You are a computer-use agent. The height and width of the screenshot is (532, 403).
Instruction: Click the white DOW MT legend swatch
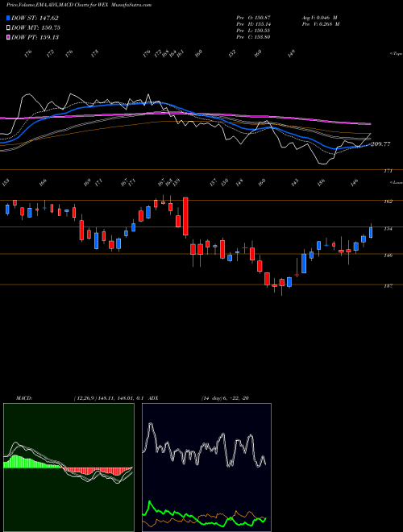pyautogui.click(x=8, y=28)
